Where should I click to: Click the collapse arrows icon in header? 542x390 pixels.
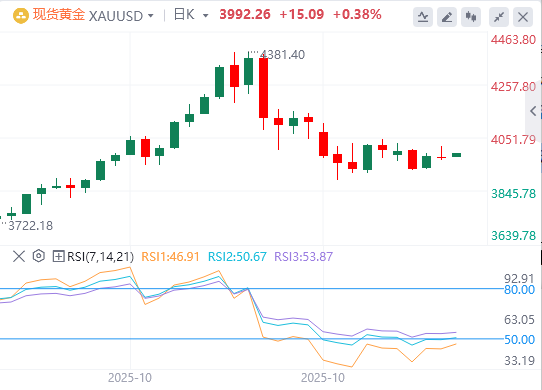[x=499, y=17]
